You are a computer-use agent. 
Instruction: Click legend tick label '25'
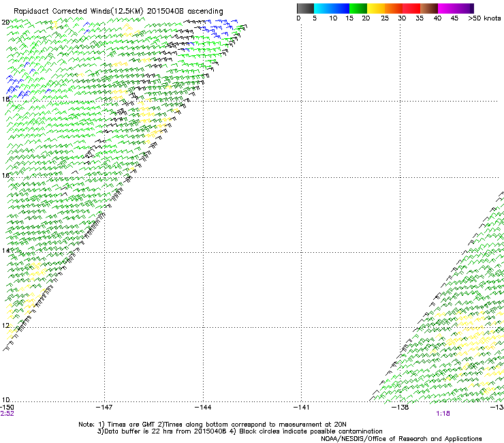click(385, 18)
